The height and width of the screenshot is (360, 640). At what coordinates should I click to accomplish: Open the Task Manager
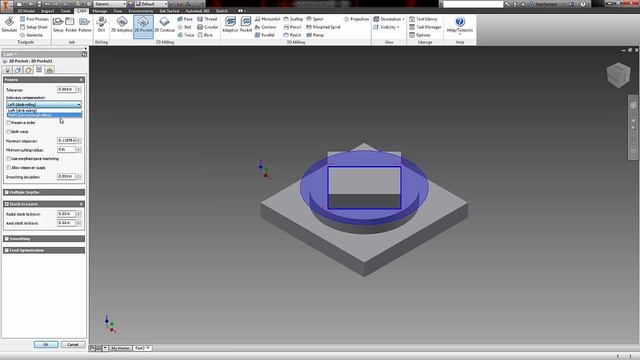pos(425,27)
